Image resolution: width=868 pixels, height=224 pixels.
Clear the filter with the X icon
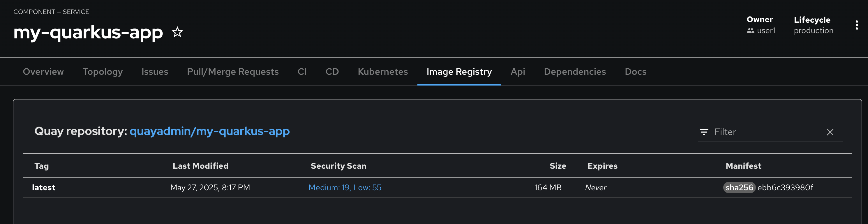[830, 132]
